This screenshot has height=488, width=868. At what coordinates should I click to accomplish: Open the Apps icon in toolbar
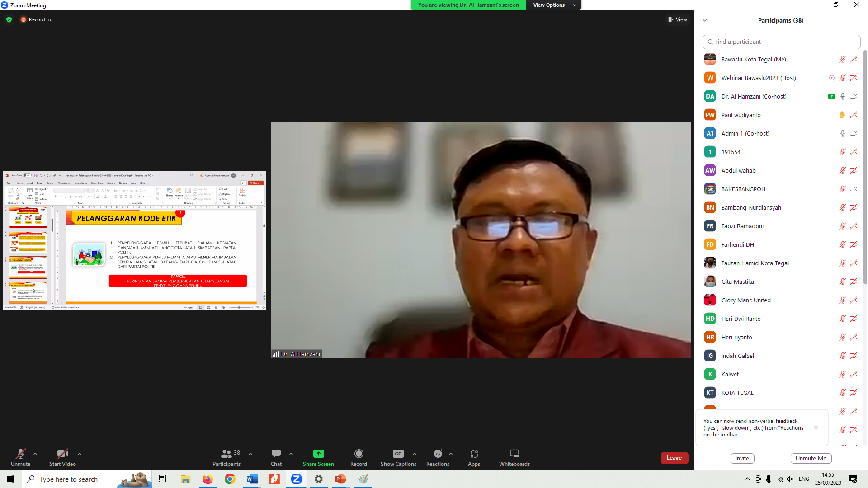click(x=474, y=454)
